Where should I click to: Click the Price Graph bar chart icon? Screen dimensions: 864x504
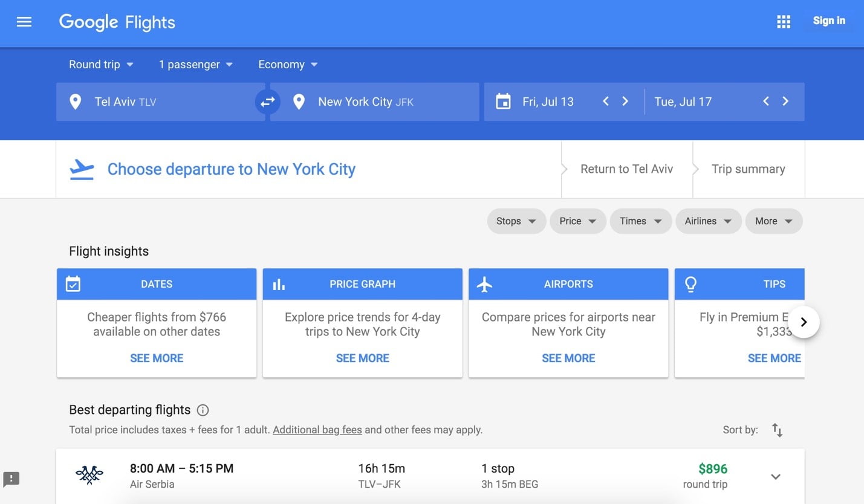279,284
